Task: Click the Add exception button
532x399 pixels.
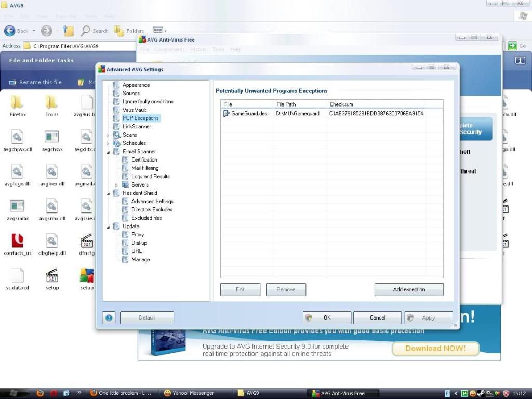Action: 409,289
